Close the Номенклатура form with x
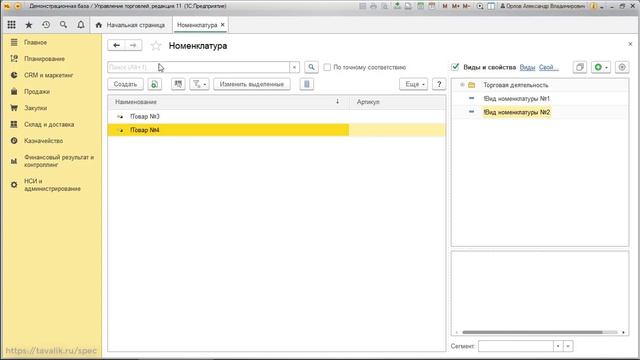The image size is (640, 360). [630, 44]
